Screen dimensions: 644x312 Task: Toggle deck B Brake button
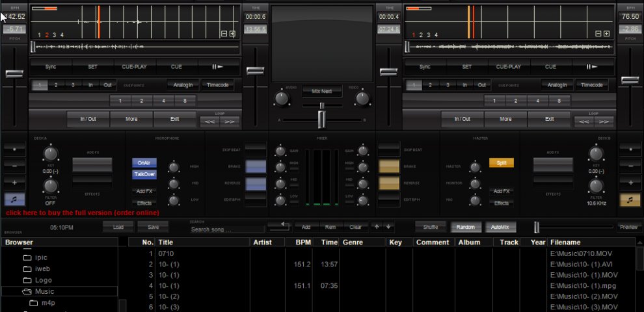[x=388, y=166]
